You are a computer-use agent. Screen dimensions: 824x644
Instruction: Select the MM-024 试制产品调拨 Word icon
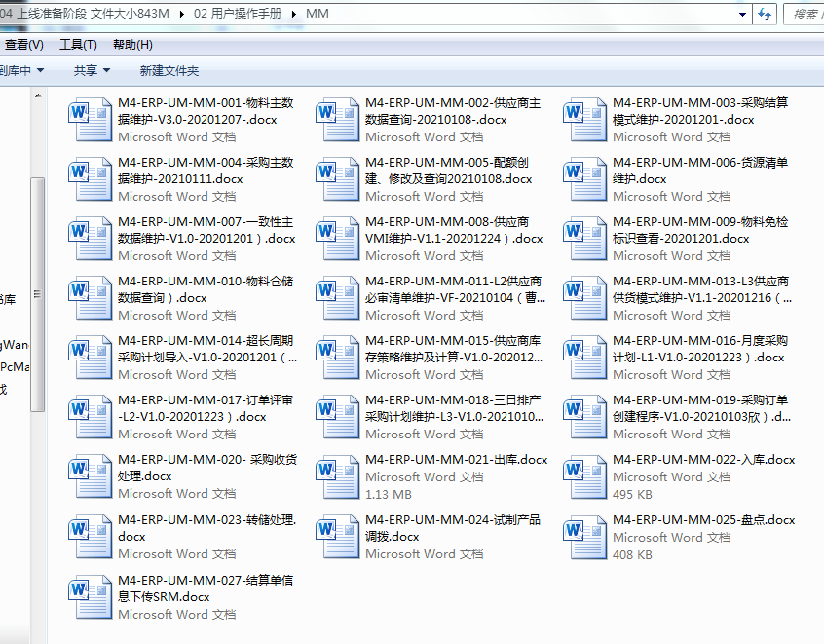click(x=338, y=536)
